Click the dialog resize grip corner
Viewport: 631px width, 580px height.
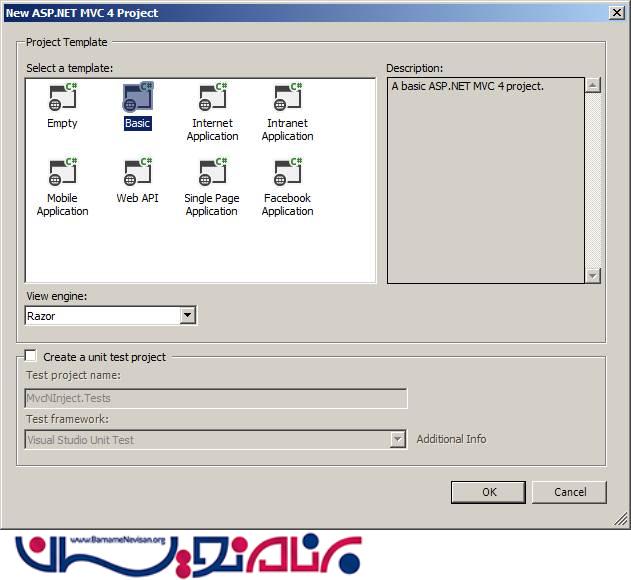pyautogui.click(x=621, y=519)
